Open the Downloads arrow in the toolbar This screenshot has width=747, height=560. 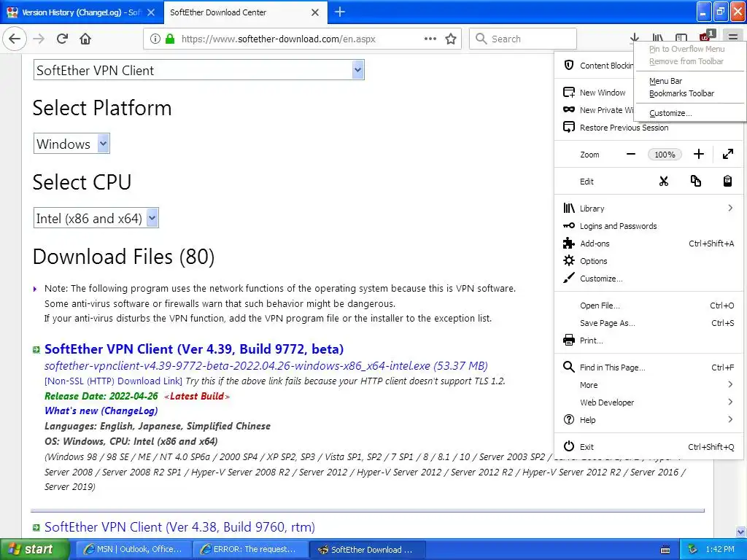point(634,38)
